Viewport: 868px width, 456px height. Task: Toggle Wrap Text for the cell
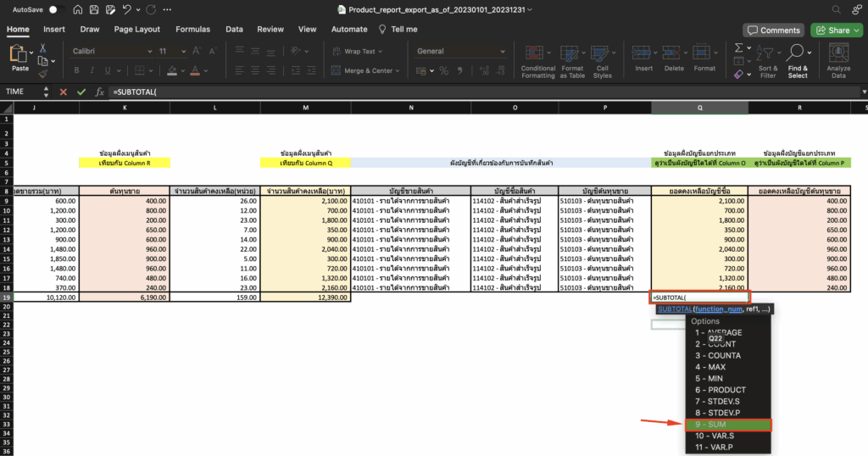[x=357, y=52]
